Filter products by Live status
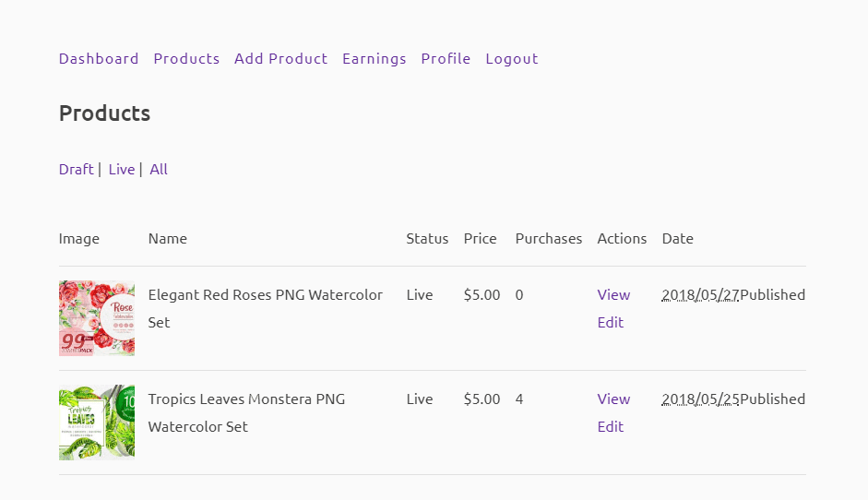The width and height of the screenshot is (868, 500). pyautogui.click(x=122, y=170)
